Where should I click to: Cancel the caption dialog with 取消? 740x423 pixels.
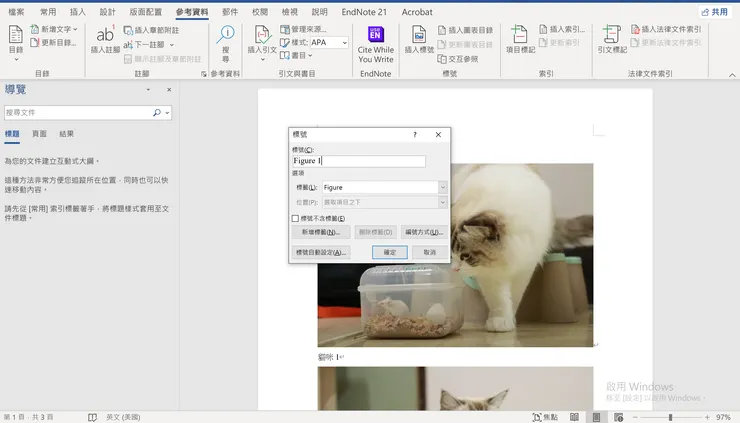click(x=429, y=253)
